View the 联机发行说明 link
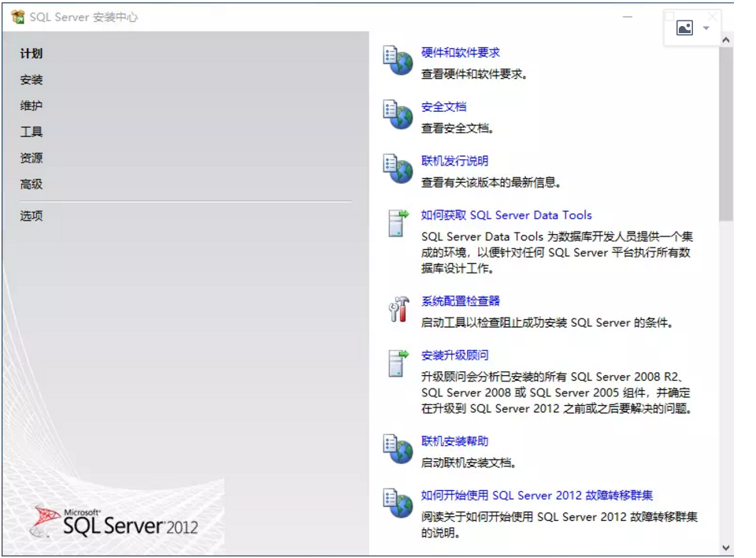The width and height of the screenshot is (756, 558). (x=454, y=161)
